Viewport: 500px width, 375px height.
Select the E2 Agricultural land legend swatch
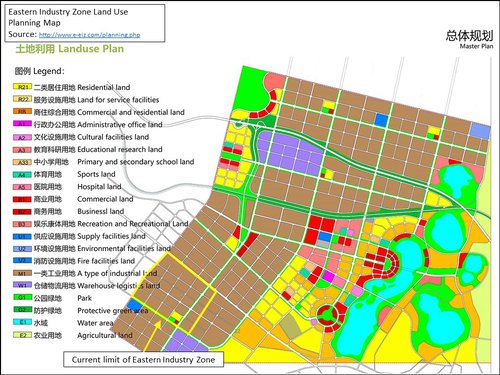click(22, 335)
